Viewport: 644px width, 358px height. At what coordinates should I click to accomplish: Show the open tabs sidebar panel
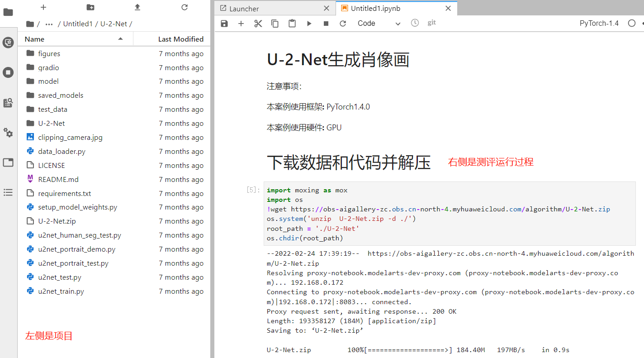pos(8,162)
